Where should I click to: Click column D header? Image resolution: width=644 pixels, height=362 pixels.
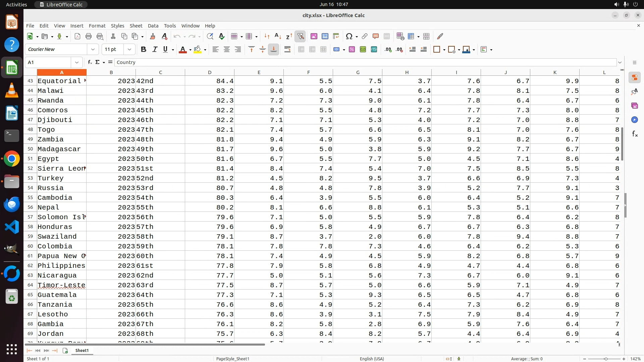[210, 72]
